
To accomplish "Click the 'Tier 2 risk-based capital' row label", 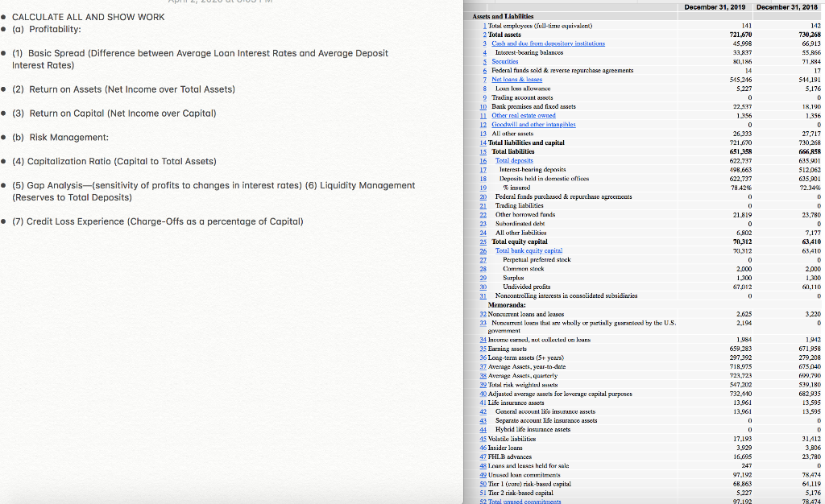I will (x=520, y=493).
